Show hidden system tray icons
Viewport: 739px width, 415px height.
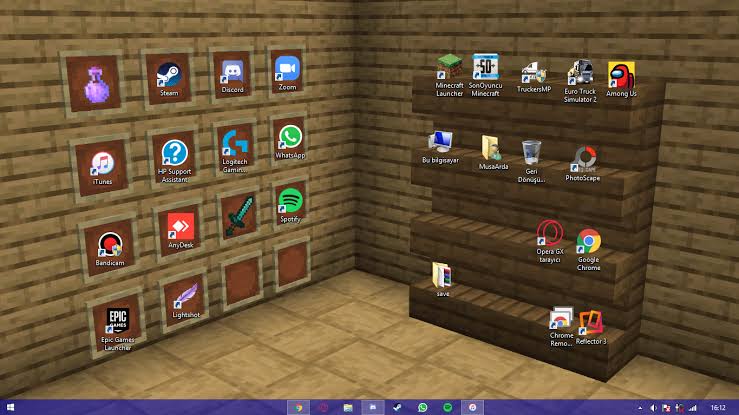640,408
